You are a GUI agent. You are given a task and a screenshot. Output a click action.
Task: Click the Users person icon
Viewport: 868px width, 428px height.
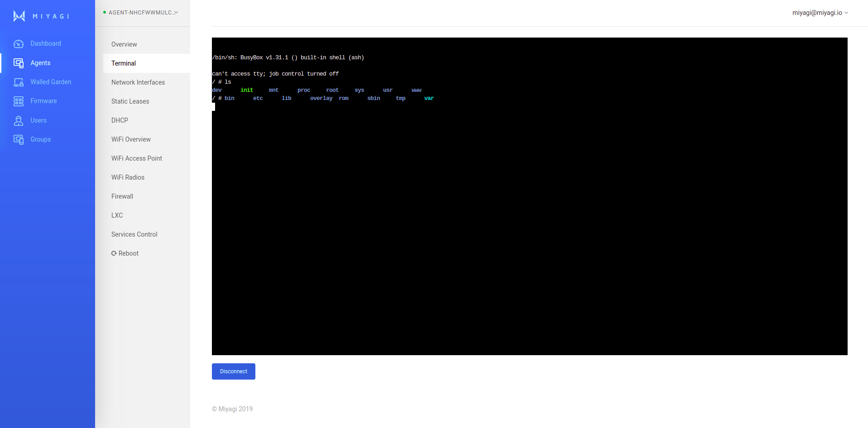(x=19, y=120)
